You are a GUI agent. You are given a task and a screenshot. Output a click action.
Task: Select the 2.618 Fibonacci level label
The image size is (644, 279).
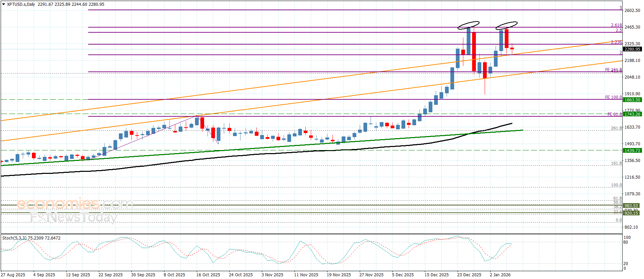(x=616, y=25)
